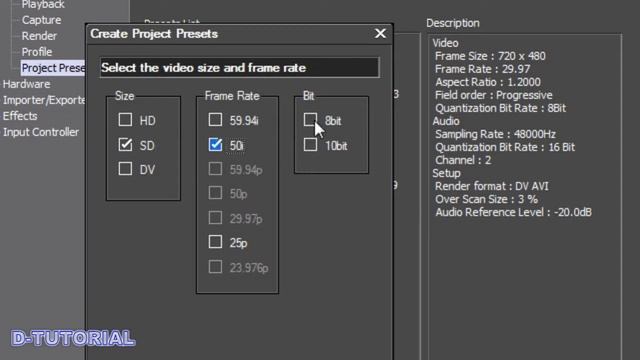Go to the Render settings entry
The width and height of the screenshot is (640, 360).
point(39,36)
